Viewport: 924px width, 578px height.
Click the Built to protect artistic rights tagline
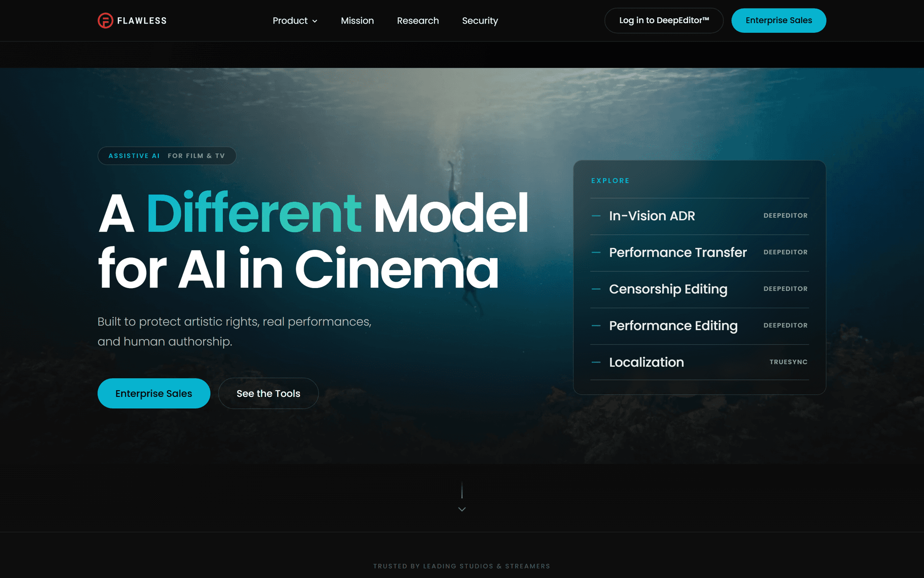pyautogui.click(x=234, y=331)
